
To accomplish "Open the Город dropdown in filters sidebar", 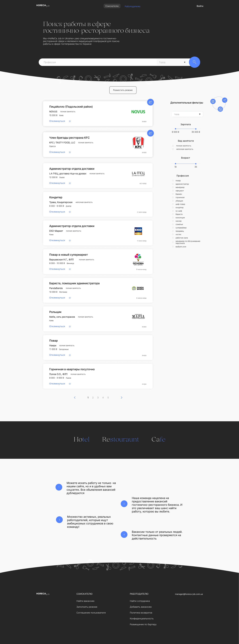I will 187,114.
